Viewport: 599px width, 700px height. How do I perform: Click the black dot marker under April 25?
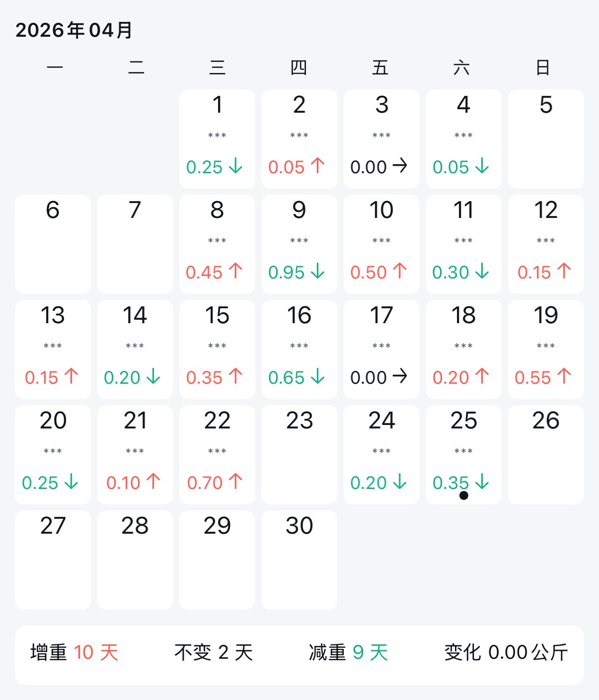464,495
